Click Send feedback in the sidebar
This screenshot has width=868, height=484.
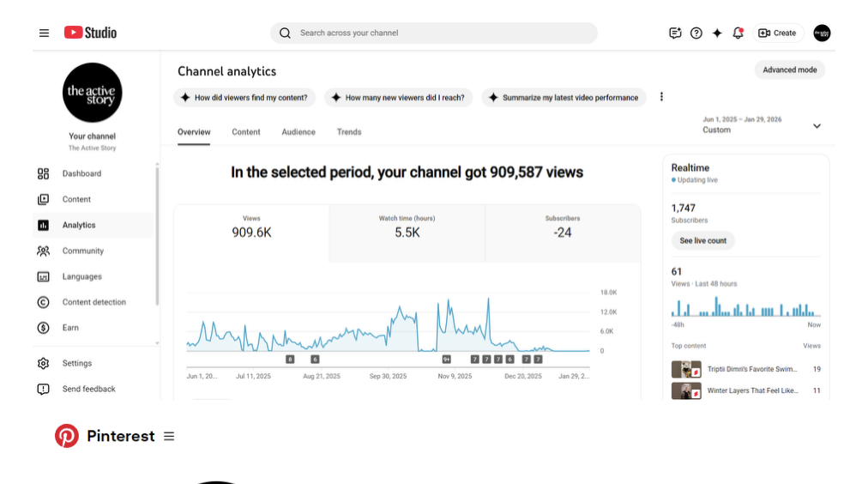pyautogui.click(x=93, y=389)
